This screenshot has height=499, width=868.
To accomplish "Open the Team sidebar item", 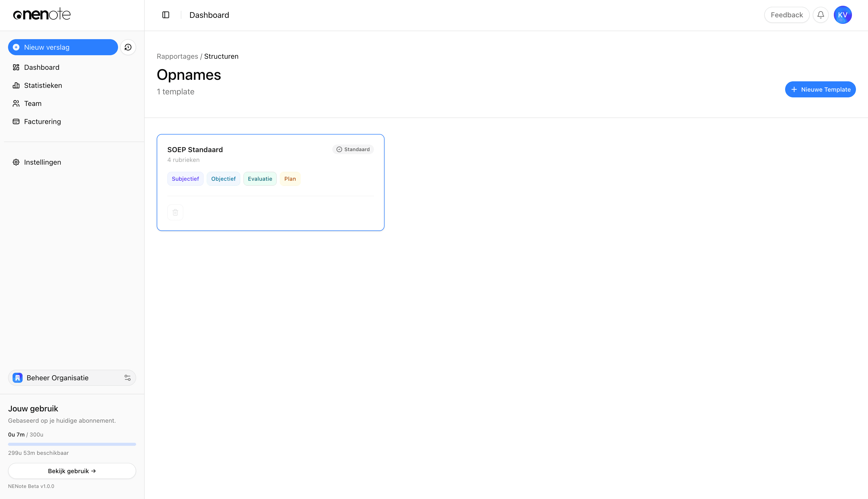I will pyautogui.click(x=33, y=103).
